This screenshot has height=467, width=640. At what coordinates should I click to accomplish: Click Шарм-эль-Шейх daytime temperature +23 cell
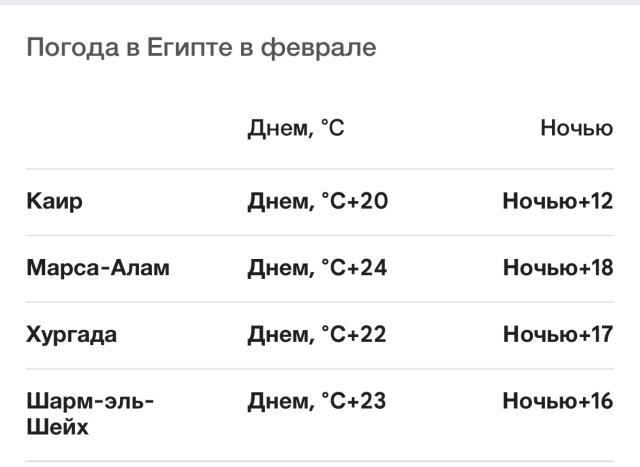[317, 402]
